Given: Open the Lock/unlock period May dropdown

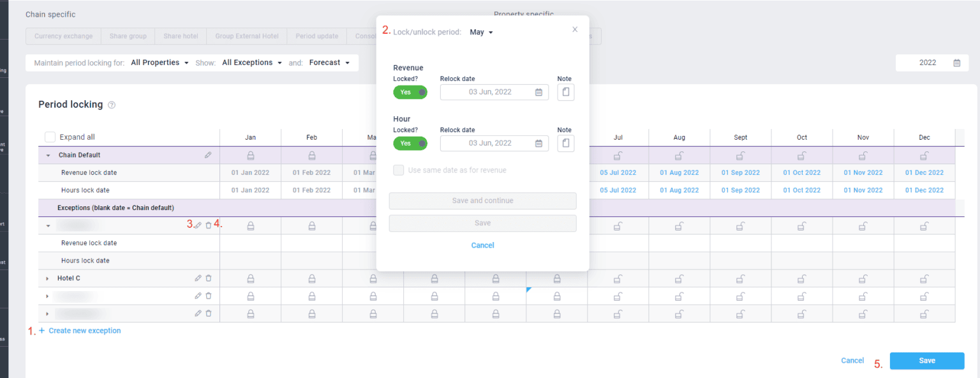Looking at the screenshot, I should [x=481, y=32].
